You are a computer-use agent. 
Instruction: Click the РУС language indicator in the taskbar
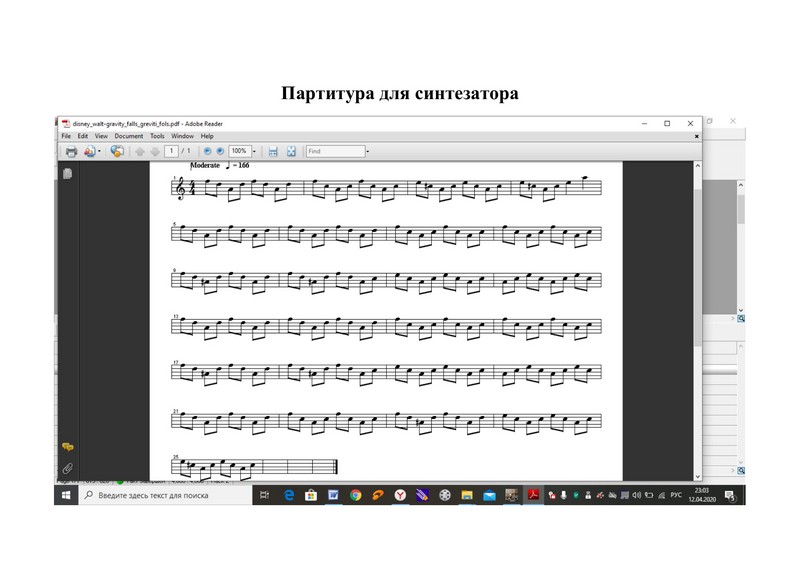click(x=676, y=495)
